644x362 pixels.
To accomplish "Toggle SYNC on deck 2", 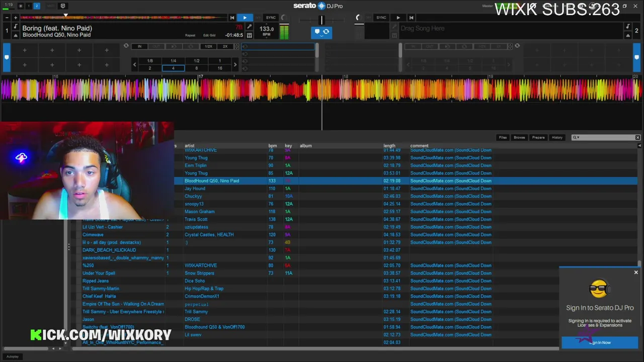I will [x=381, y=18].
